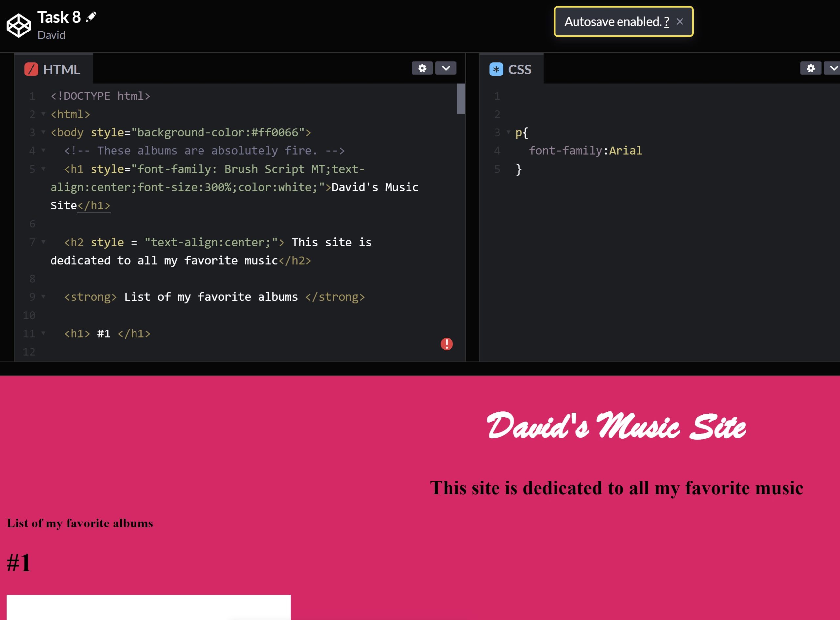Screen dimensions: 840x620
Task: Click the Autosave question mark link
Action: pos(666,22)
